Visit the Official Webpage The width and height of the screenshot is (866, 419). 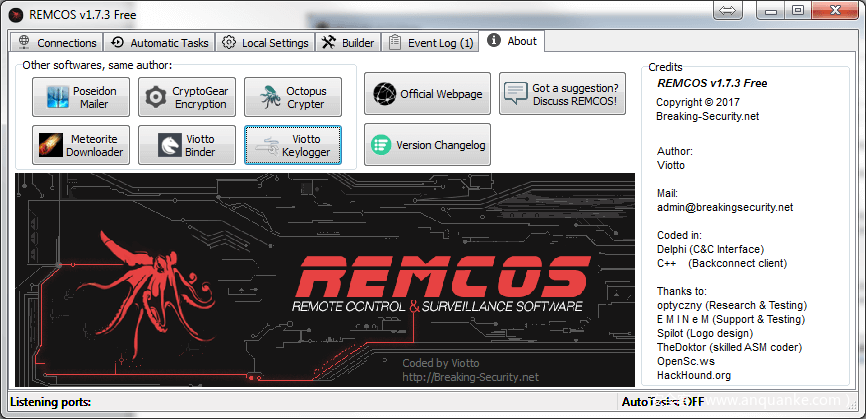427,94
